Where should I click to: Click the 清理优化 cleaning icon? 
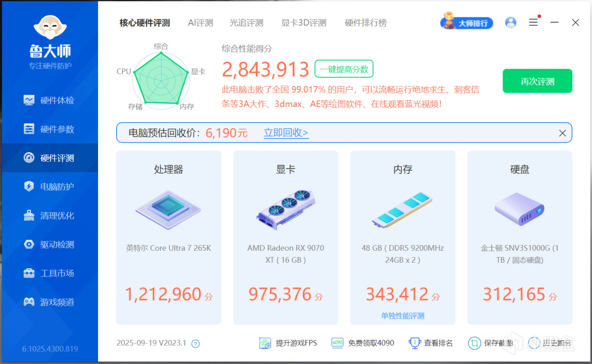(29, 216)
